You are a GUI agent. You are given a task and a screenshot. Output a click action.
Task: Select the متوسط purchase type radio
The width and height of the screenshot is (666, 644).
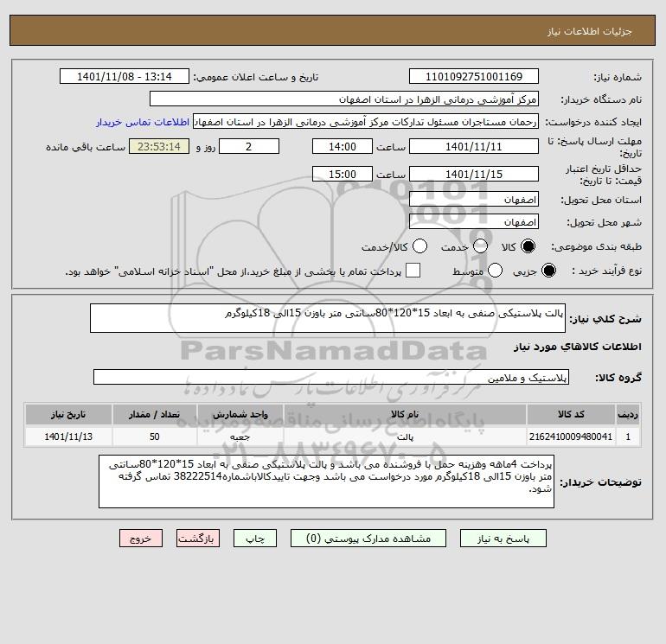496,271
